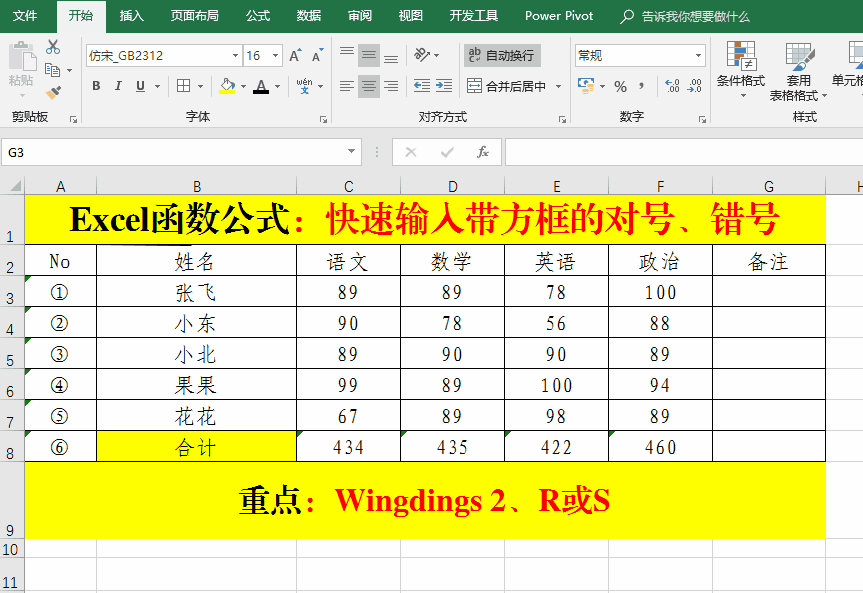Apply the borders icon
Viewport: 863px width, 593px height.
183,86
